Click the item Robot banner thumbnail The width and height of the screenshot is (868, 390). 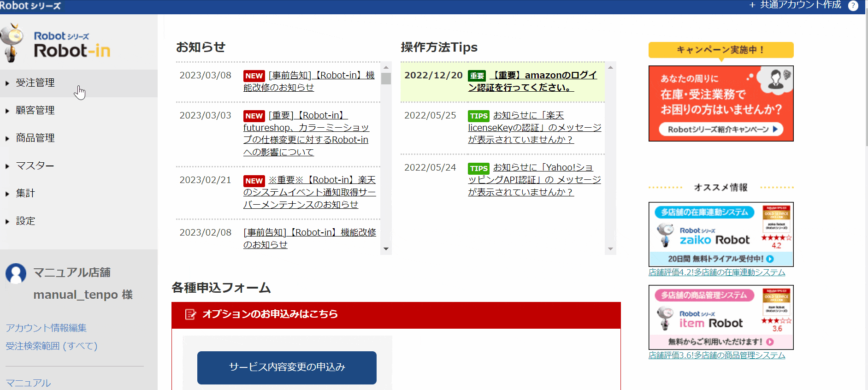(x=721, y=318)
